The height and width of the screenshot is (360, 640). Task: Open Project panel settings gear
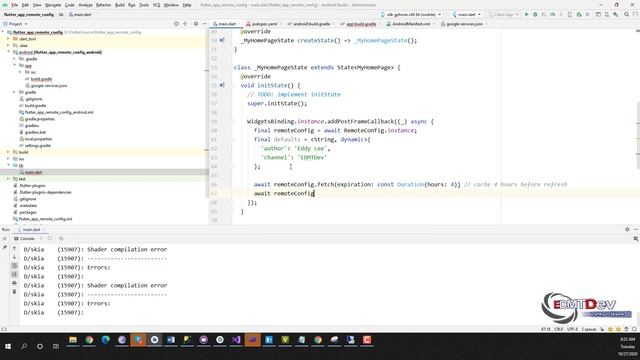[x=196, y=24]
